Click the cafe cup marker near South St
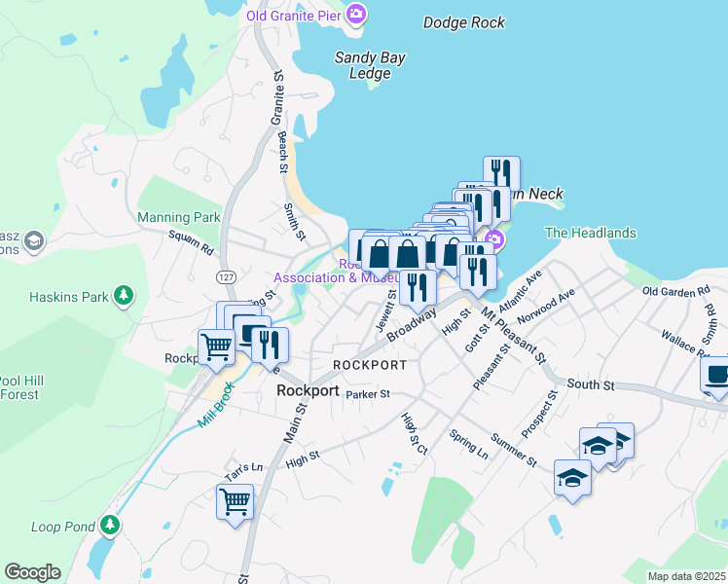728x584 pixels. click(717, 375)
